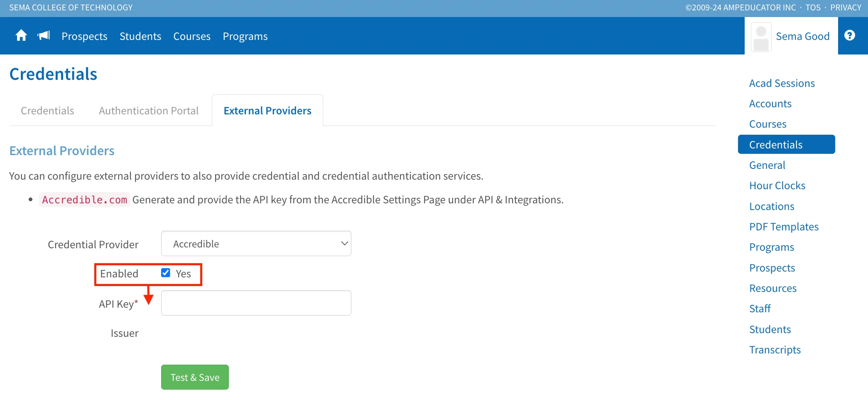Open Courses in the top navigation
The height and width of the screenshot is (400, 868).
[192, 36]
